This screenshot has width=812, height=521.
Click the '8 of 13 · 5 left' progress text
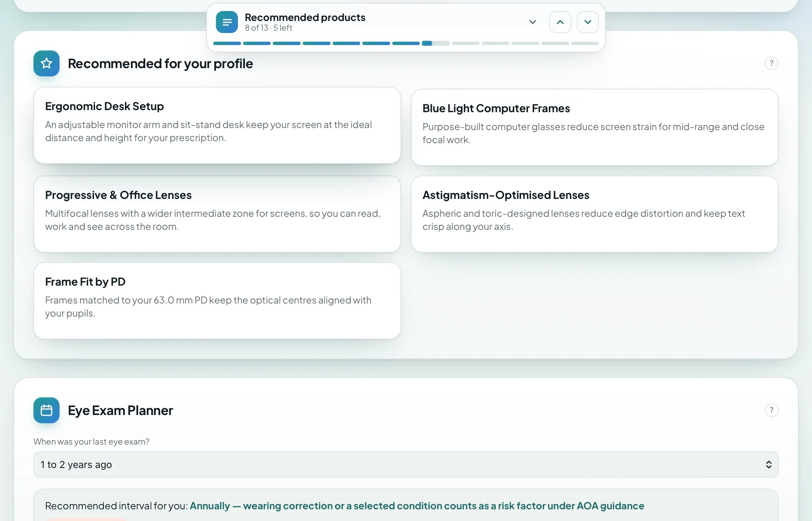point(268,28)
